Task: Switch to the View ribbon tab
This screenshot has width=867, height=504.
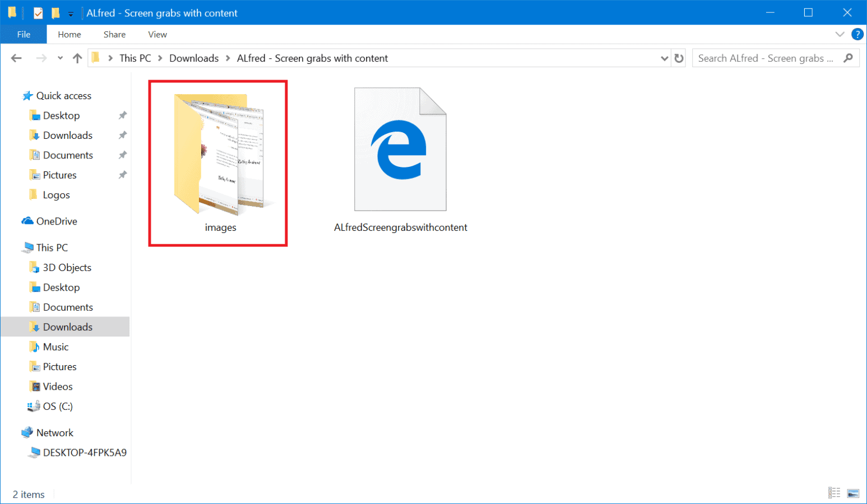Action: (x=157, y=34)
